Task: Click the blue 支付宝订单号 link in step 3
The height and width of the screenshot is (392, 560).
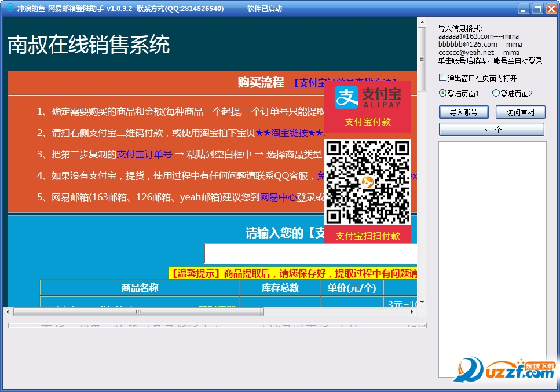Action: (144, 154)
